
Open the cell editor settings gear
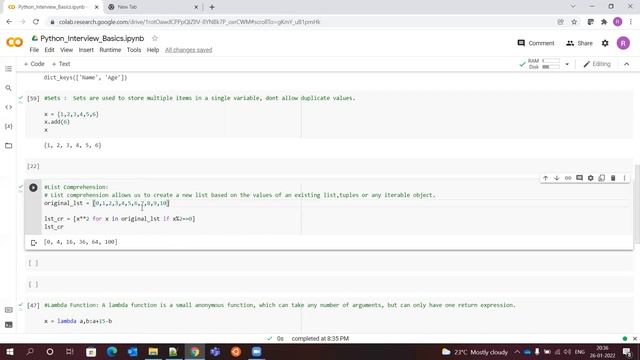[591, 178]
